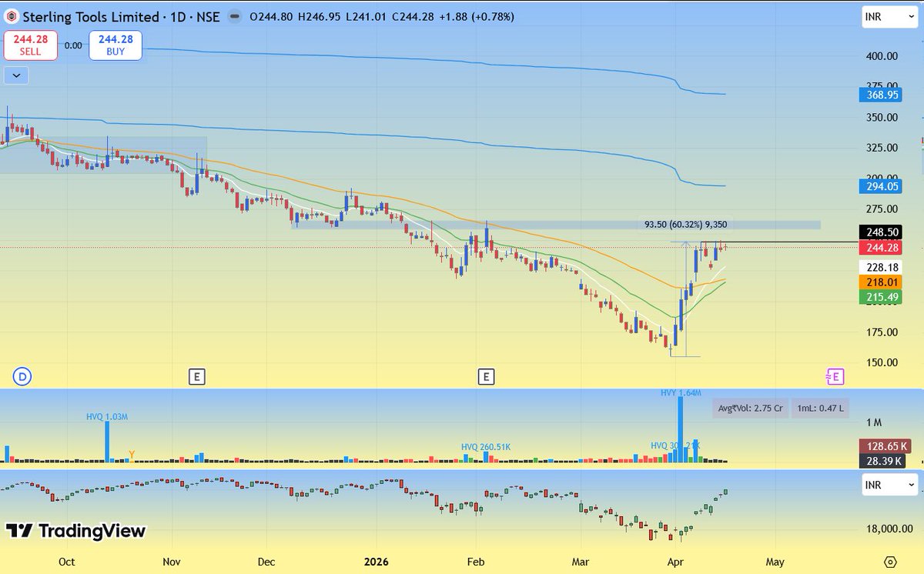Click the Feb label on time axis
Viewport: 924px width, 574px height.
click(x=476, y=562)
